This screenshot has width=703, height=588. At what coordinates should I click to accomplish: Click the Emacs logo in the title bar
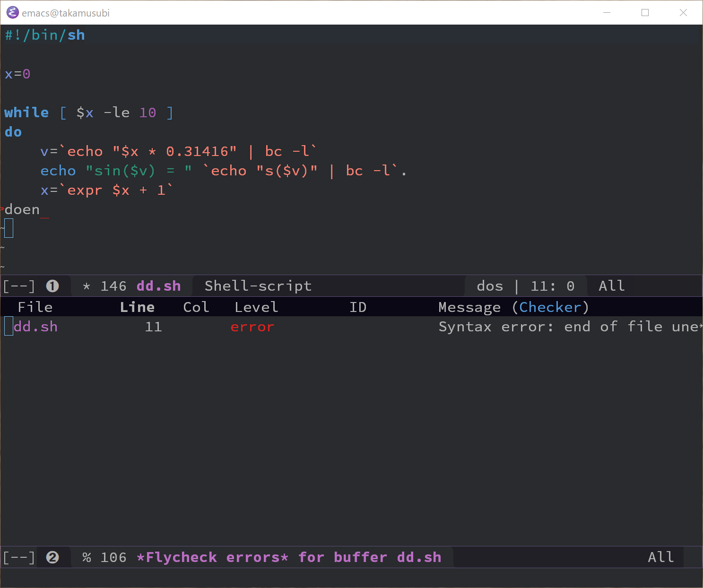click(x=12, y=13)
